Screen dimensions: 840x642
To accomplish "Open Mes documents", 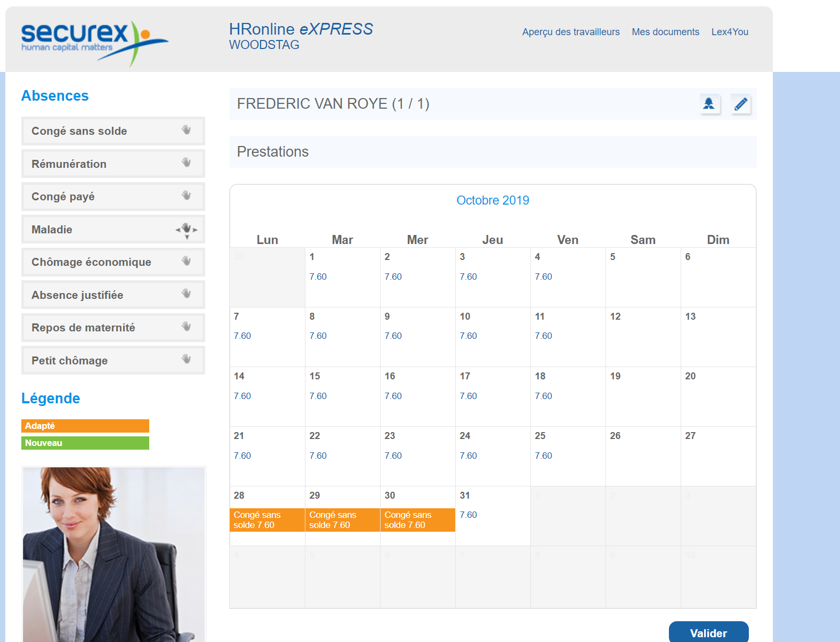I will click(665, 32).
